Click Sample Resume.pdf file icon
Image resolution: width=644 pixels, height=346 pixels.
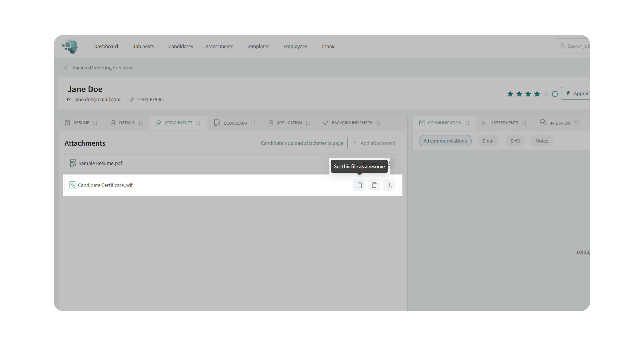click(x=73, y=163)
